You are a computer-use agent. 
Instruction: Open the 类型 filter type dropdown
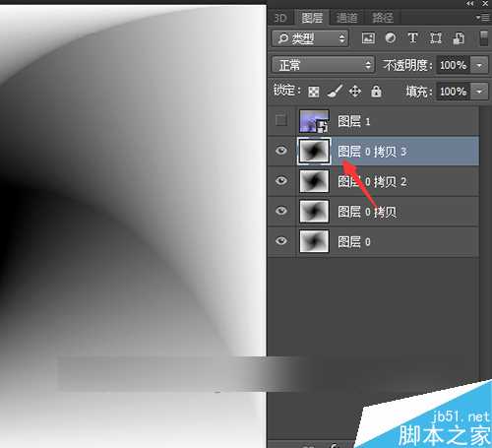(x=310, y=38)
